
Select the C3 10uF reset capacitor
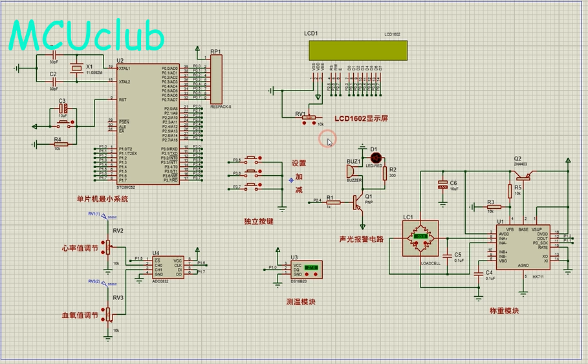pyautogui.click(x=63, y=109)
